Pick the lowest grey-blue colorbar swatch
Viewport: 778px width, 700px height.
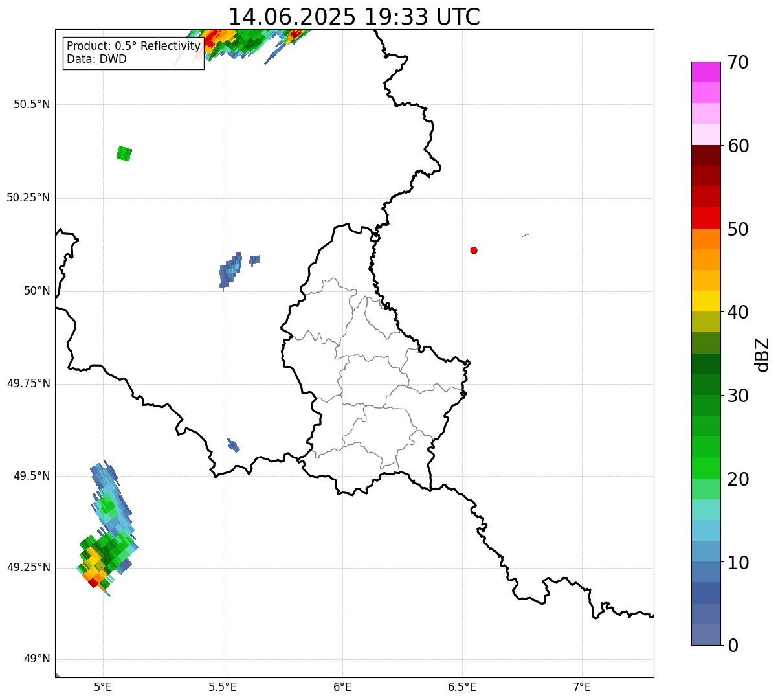tap(706, 635)
